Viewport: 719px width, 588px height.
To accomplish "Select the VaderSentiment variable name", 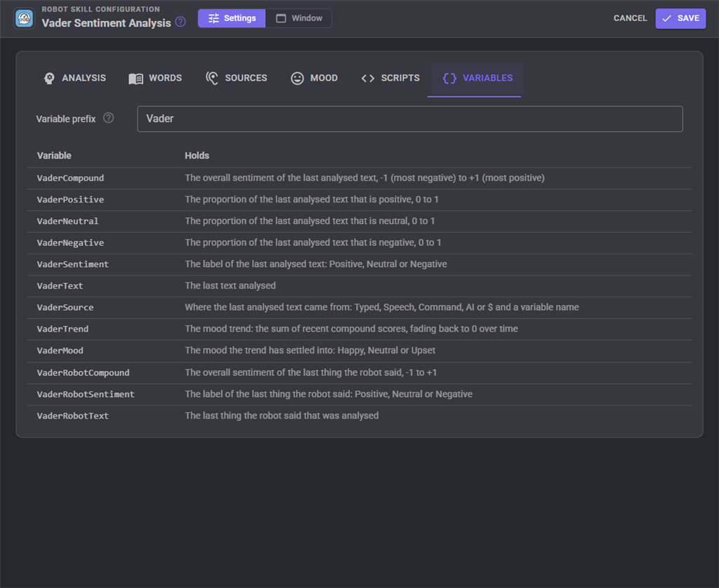I will coord(73,264).
